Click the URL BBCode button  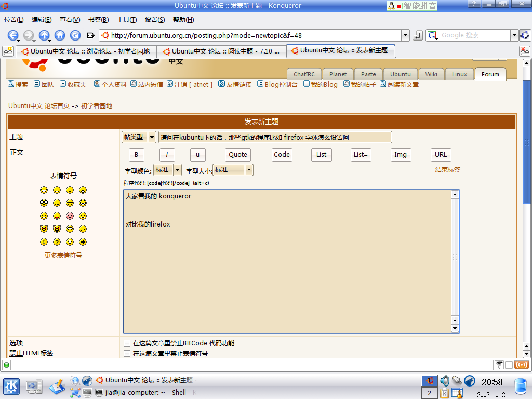[441, 155]
